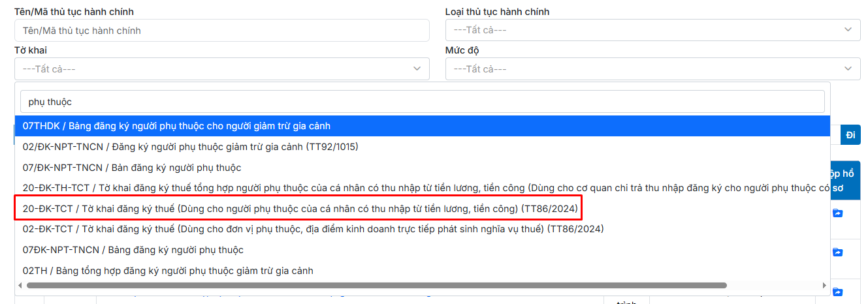Screen dimensions: 868x304
Task: Select the 07THDK / Bảng đăng ký option
Action: 423,126
